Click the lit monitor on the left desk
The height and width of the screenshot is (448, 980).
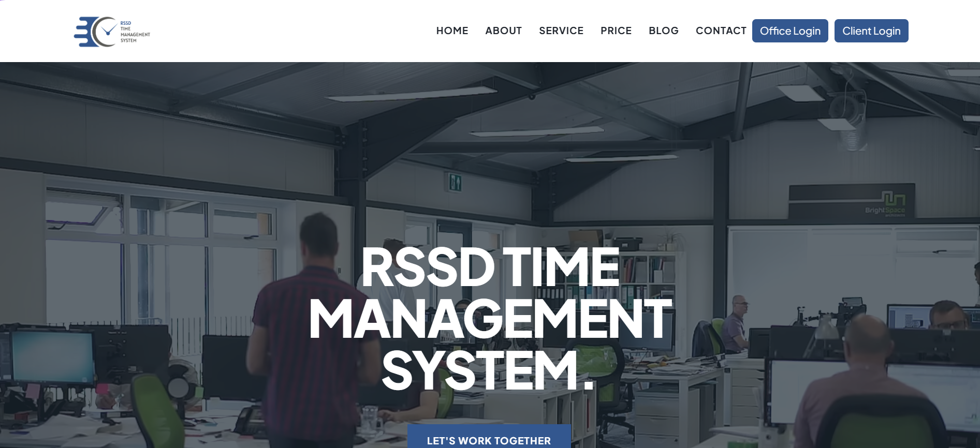[53, 356]
